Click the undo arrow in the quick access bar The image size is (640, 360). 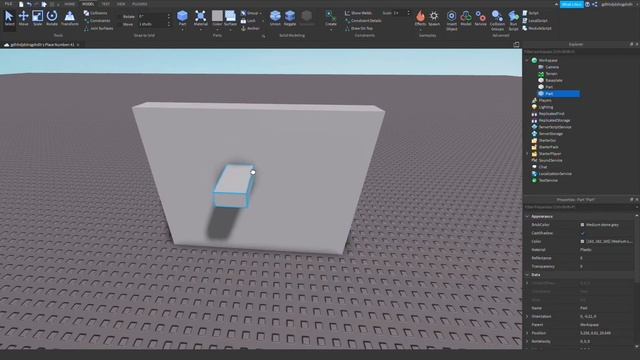(29, 4)
